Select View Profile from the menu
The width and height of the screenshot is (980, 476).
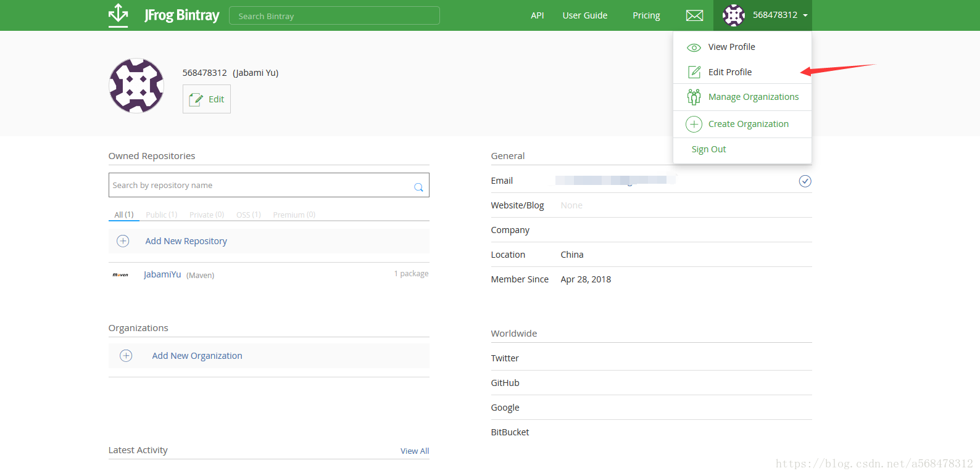click(x=731, y=47)
